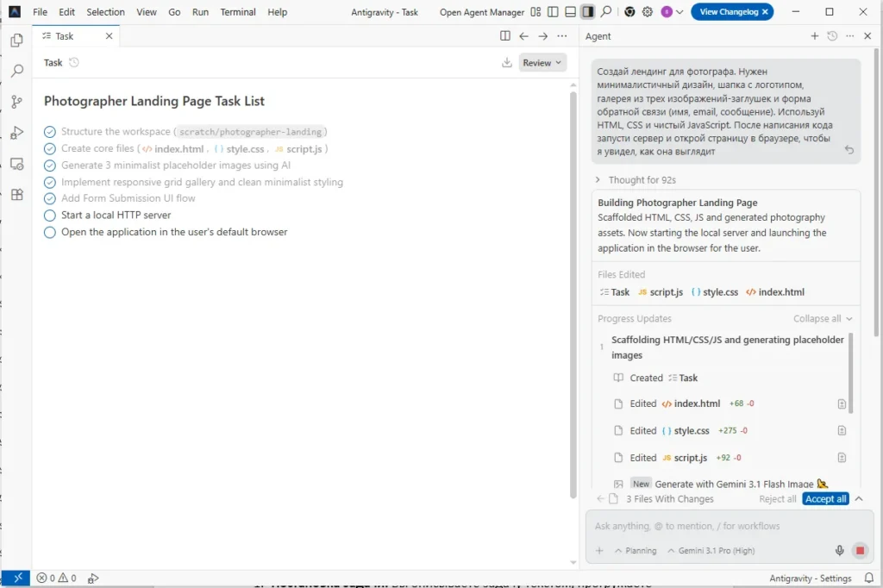The width and height of the screenshot is (883, 588).
Task: Click the View Changelog button
Action: click(731, 12)
